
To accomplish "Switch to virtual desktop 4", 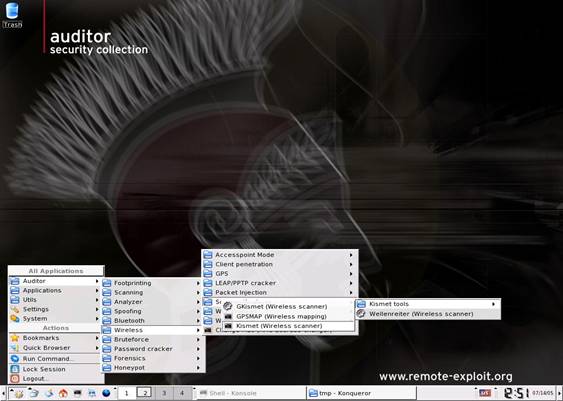I will coord(182,393).
